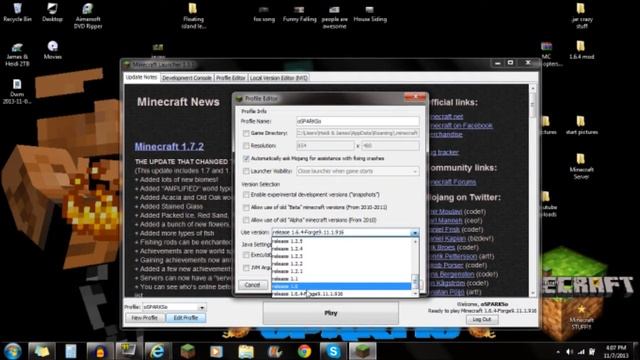Open the Minecraft STUFF!! desktop icon
The image size is (640, 360).
tap(581, 317)
